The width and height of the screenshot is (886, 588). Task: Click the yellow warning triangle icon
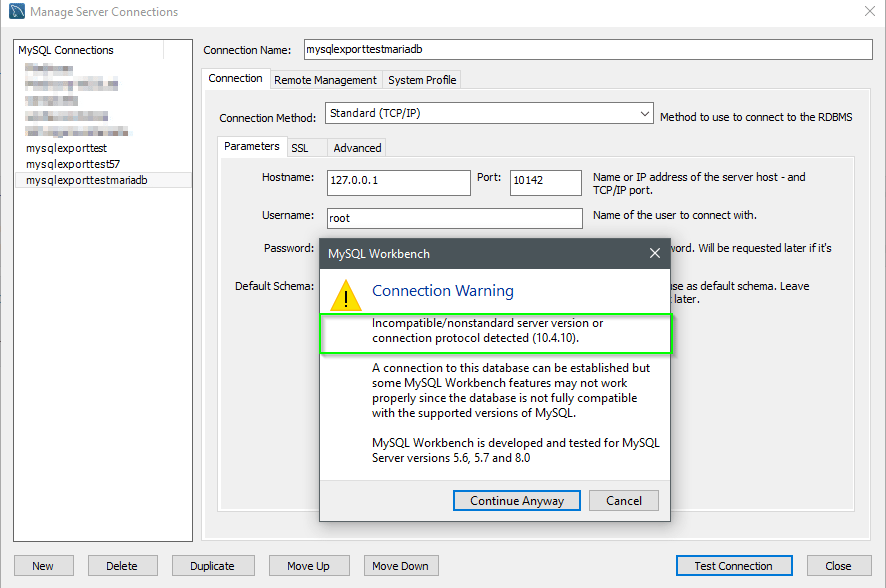pos(346,295)
